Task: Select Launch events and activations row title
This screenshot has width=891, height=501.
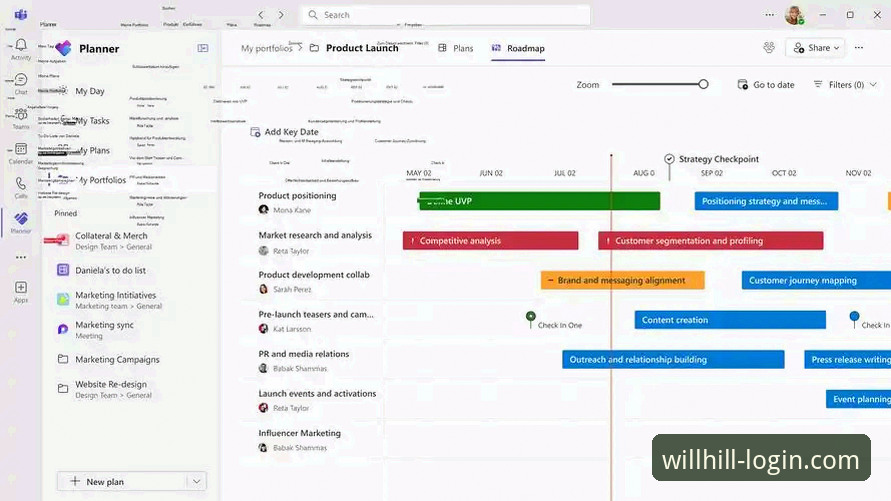Action: click(317, 393)
